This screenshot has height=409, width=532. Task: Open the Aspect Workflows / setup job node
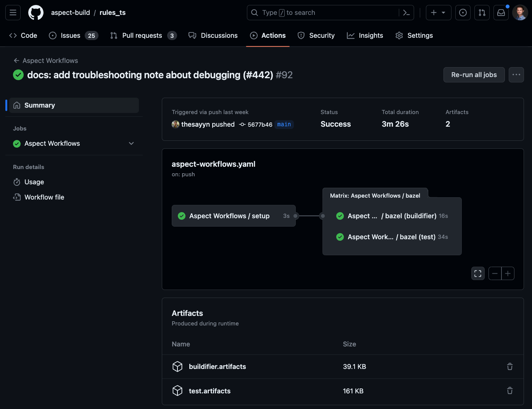tap(234, 216)
